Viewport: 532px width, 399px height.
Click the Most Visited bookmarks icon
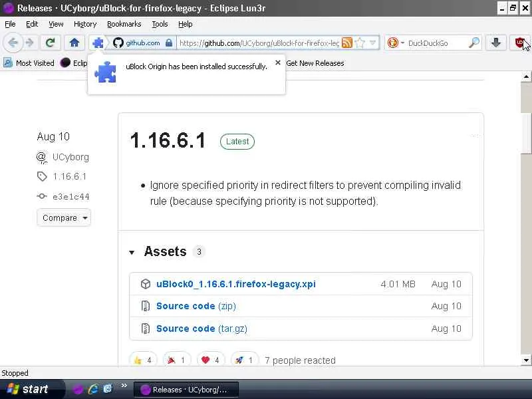tap(8, 63)
